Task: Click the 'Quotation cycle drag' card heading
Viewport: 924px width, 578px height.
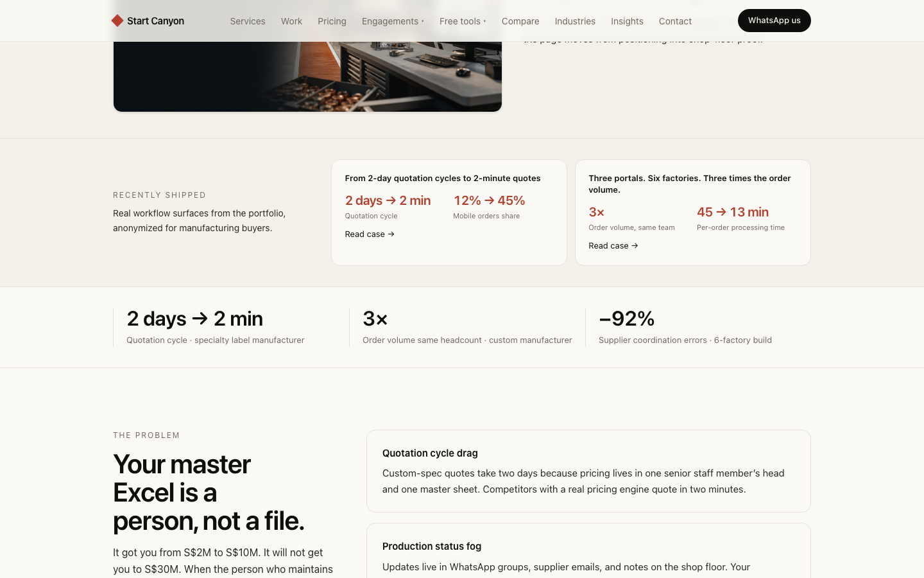Action: (x=430, y=453)
